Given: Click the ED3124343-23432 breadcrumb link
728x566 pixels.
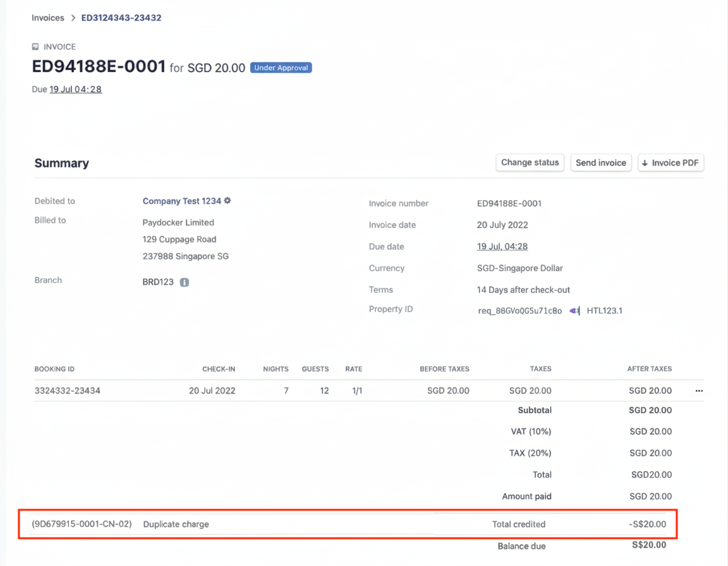Looking at the screenshot, I should 121,18.
